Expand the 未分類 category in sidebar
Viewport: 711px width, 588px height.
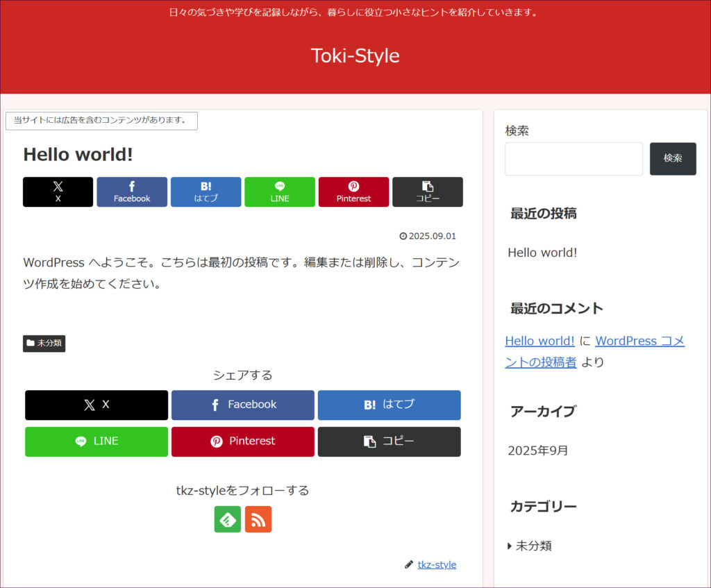(533, 546)
